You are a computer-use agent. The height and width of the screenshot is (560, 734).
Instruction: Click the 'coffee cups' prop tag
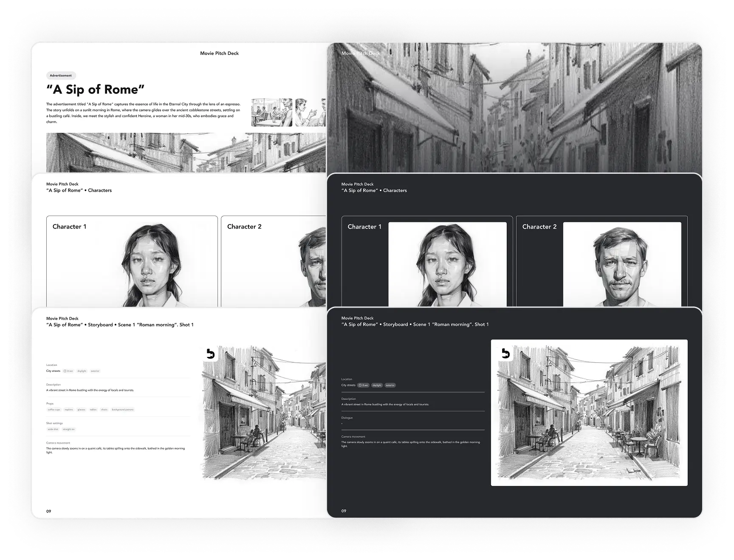pos(54,410)
